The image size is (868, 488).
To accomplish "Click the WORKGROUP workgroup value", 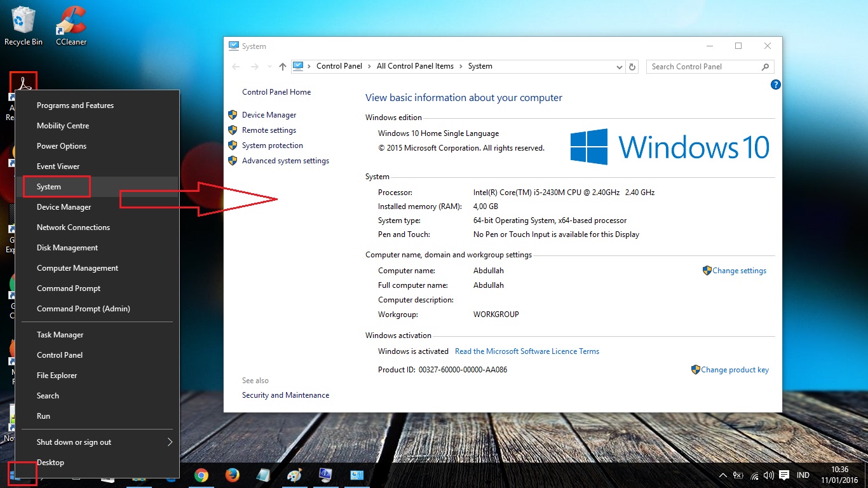I will (x=496, y=315).
